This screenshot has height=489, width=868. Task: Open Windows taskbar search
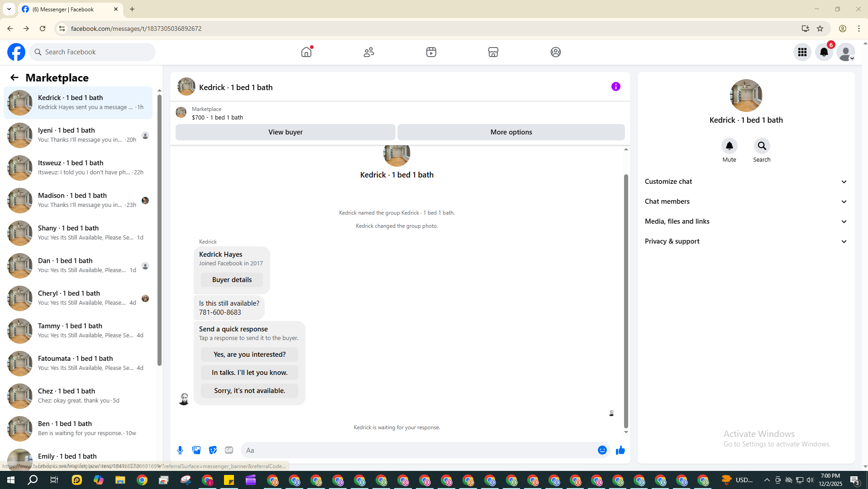click(33, 480)
